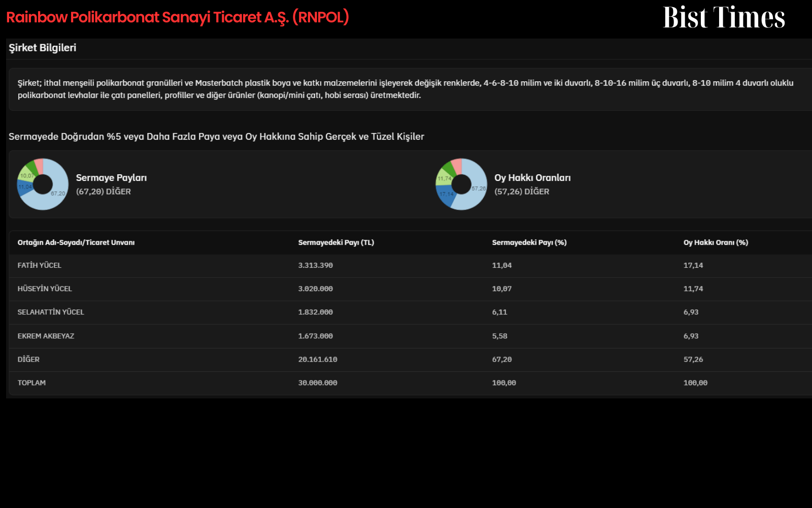Click the Bist Times logo
The height and width of the screenshot is (508, 812).
click(724, 18)
